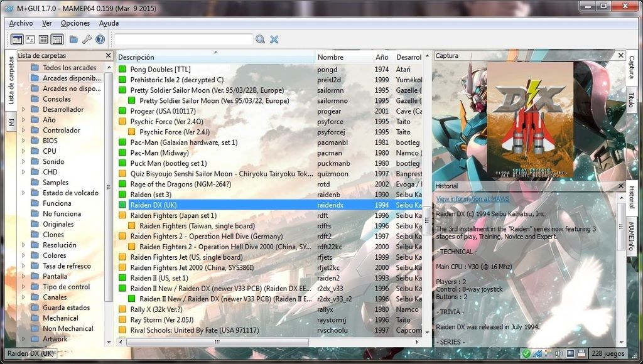Screen dimensions: 643x364
Task: Expand the Desarrollador folder tree node
Action: [23, 109]
